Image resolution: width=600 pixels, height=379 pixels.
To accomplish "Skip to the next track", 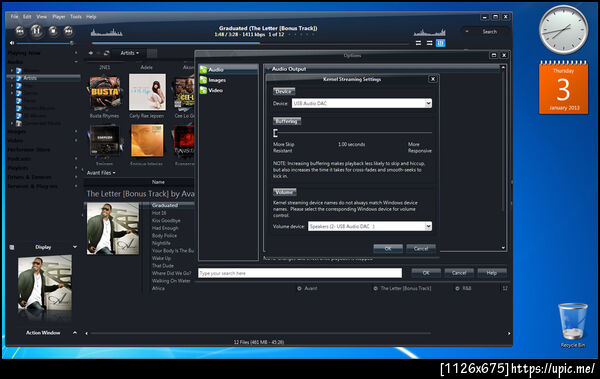I will [x=68, y=31].
